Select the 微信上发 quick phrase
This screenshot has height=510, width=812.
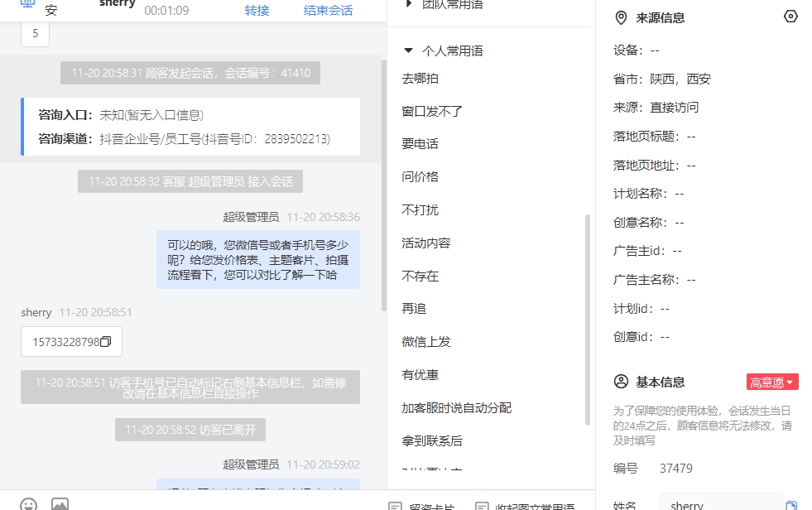pos(426,342)
